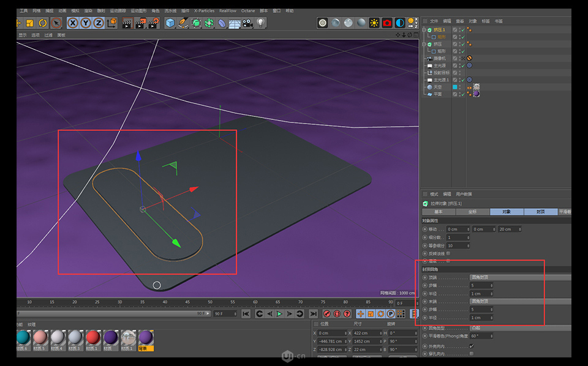Screen dimensions: 588x366
Task: Toggle the X axis lock button
Action: tap(72, 23)
